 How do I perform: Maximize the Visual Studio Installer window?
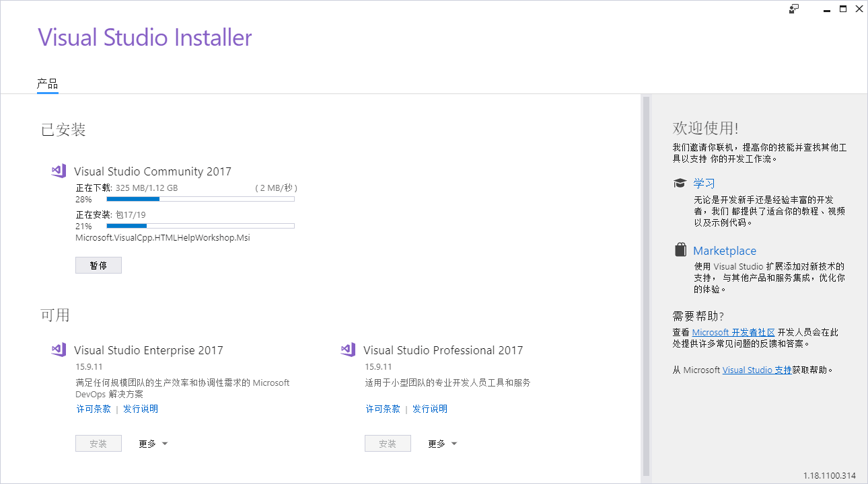coord(843,9)
